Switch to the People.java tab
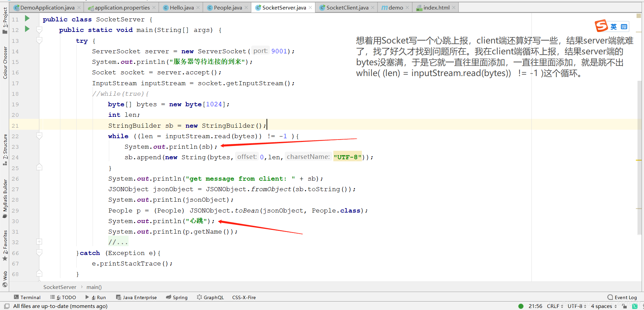The image size is (644, 310). [228, 7]
